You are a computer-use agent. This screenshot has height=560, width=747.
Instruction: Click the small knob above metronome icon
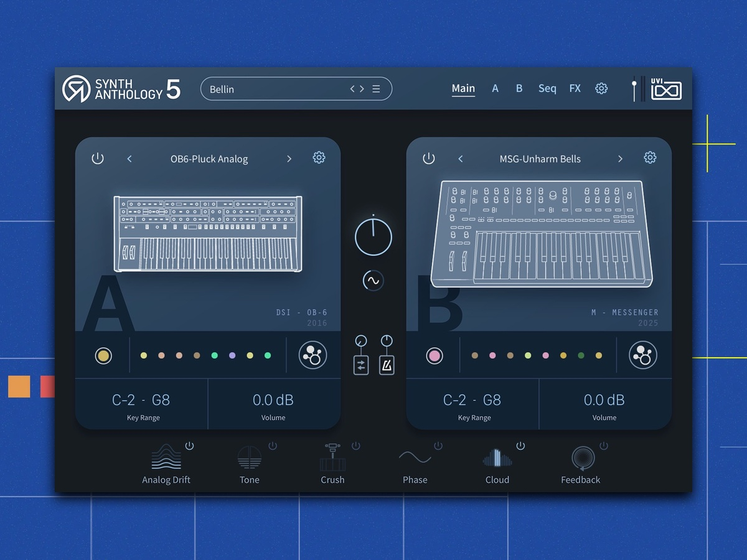click(387, 341)
